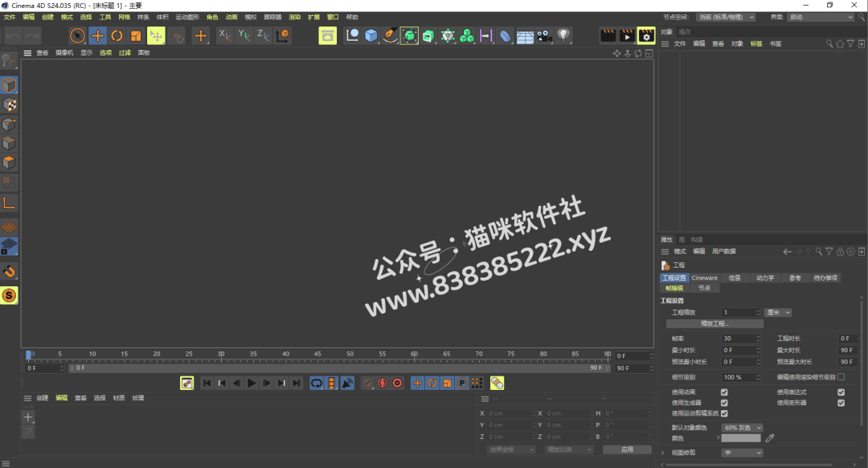Toggle the X axis lock
This screenshot has width=868, height=468.
tap(224, 35)
